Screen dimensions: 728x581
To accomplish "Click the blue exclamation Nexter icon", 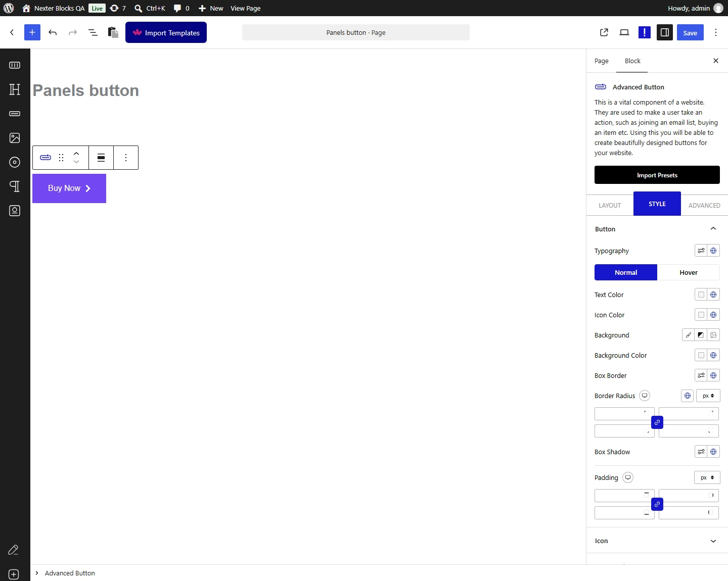I will coord(645,32).
